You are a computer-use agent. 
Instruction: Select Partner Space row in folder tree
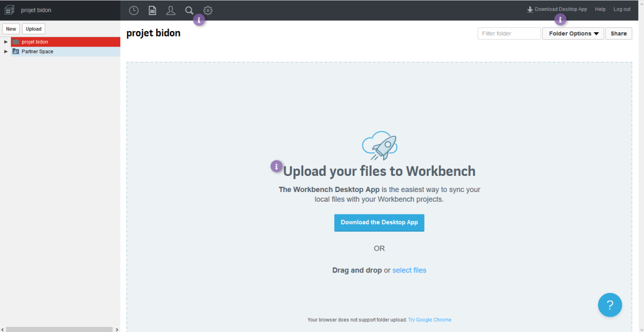tap(65, 51)
